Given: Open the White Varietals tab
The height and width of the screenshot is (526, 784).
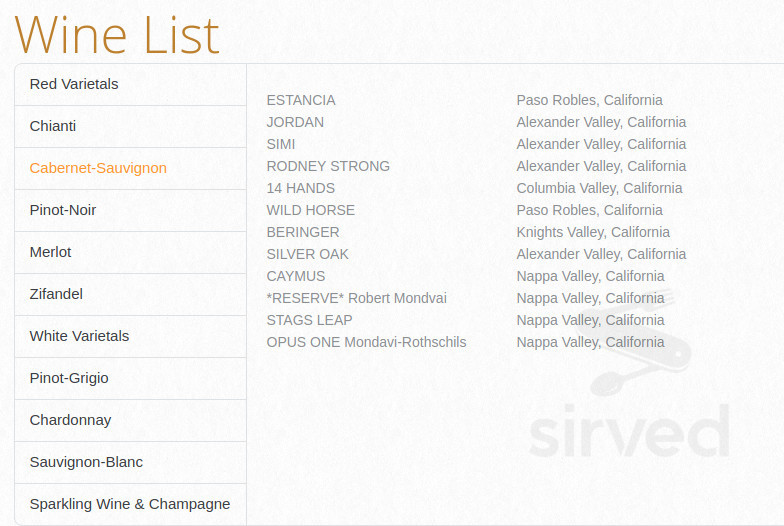Looking at the screenshot, I should (x=80, y=336).
